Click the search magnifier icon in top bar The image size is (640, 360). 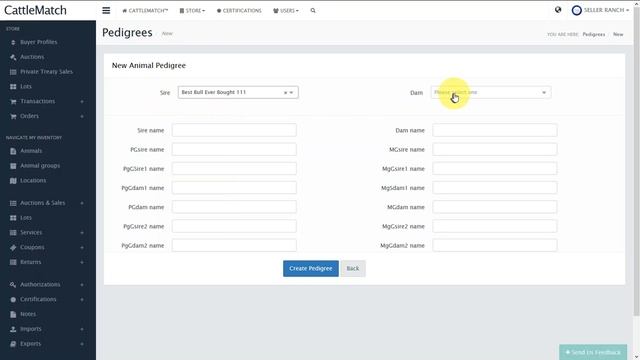click(x=313, y=11)
